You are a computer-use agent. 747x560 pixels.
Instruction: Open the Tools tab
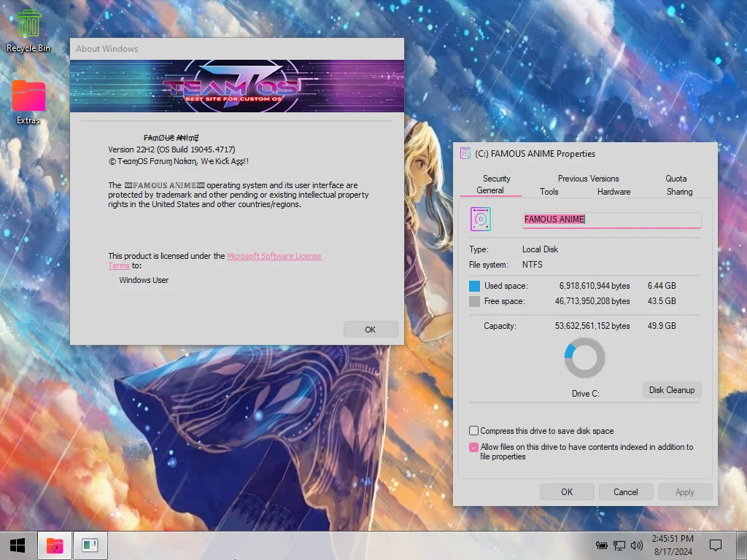(x=549, y=192)
